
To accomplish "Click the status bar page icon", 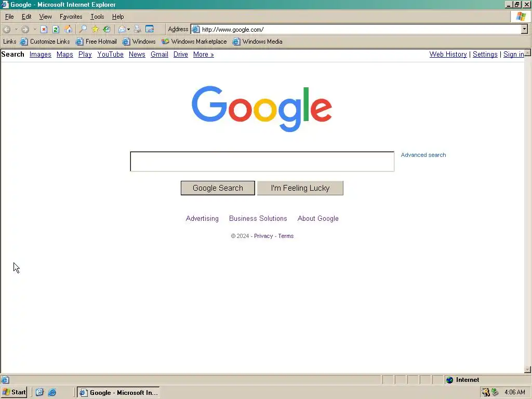I will (x=5, y=380).
